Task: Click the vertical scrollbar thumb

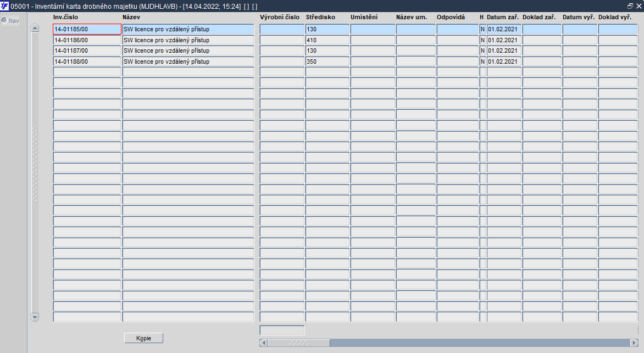Action: click(35, 164)
